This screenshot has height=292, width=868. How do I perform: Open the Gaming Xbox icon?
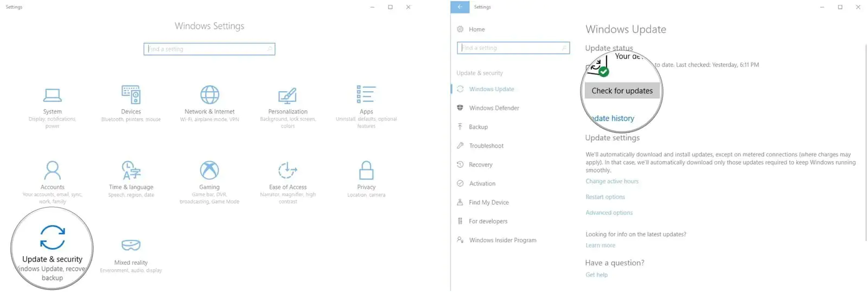point(209,170)
